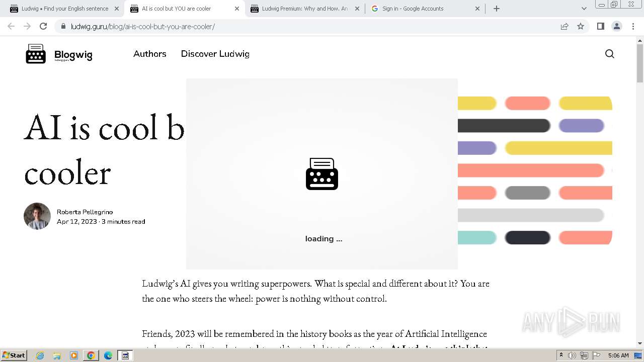Bookmark this page with the star icon
This screenshot has height=362, width=644.
(581, 26)
